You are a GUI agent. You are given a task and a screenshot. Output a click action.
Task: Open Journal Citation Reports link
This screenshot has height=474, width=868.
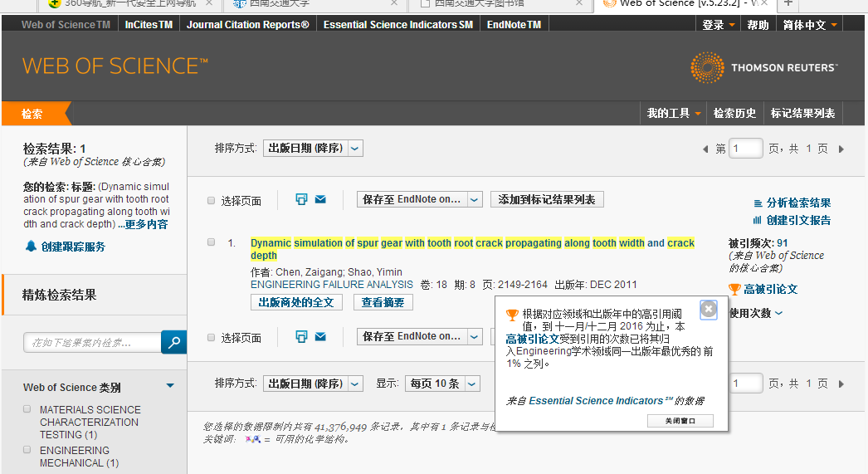(247, 25)
